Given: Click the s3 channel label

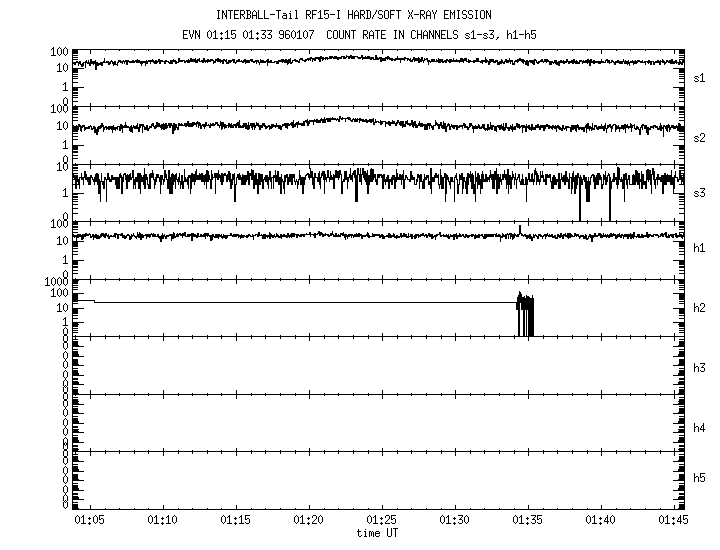Looking at the screenshot, I should 700,191.
